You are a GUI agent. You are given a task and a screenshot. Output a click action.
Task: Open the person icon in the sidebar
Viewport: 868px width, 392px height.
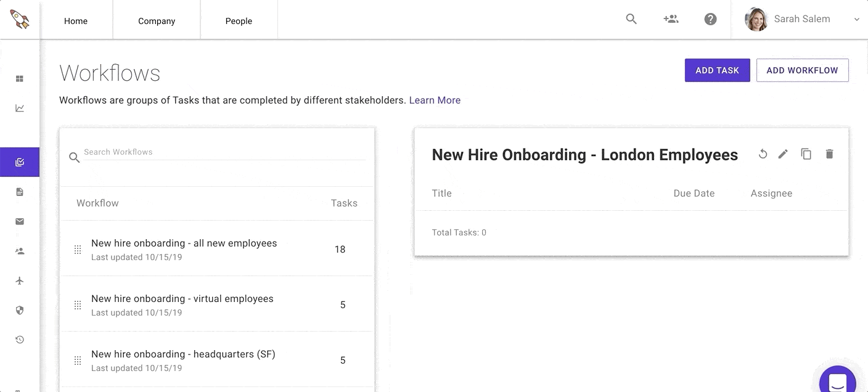(20, 251)
